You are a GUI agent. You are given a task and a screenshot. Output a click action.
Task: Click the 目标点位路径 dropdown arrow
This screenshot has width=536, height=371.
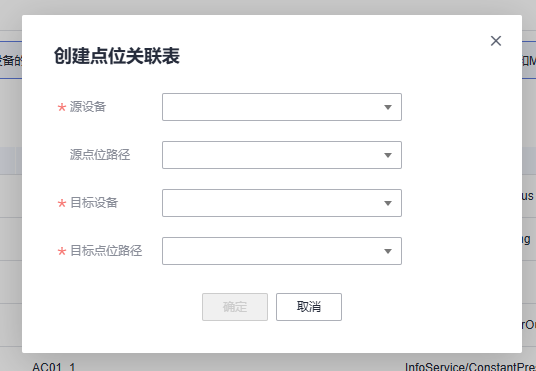(x=388, y=251)
